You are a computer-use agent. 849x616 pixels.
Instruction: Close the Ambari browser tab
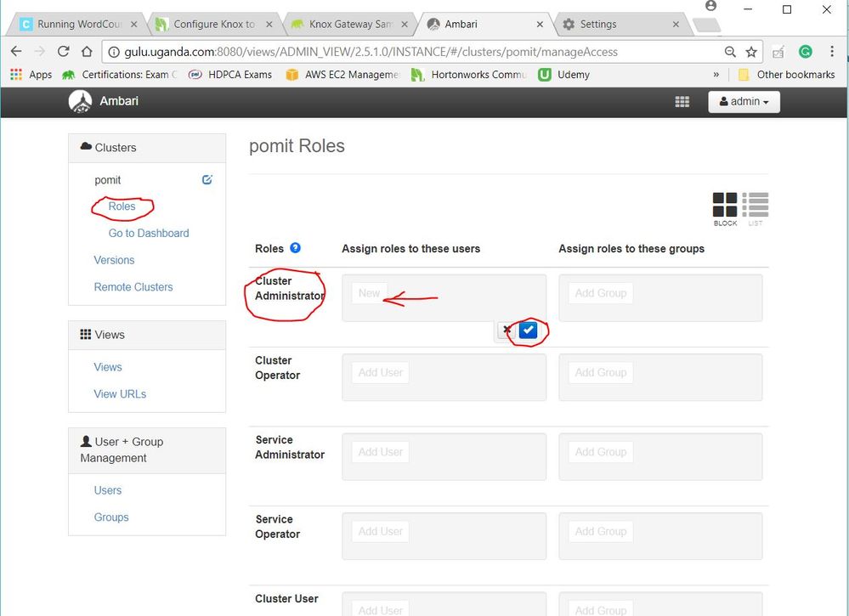click(x=540, y=25)
